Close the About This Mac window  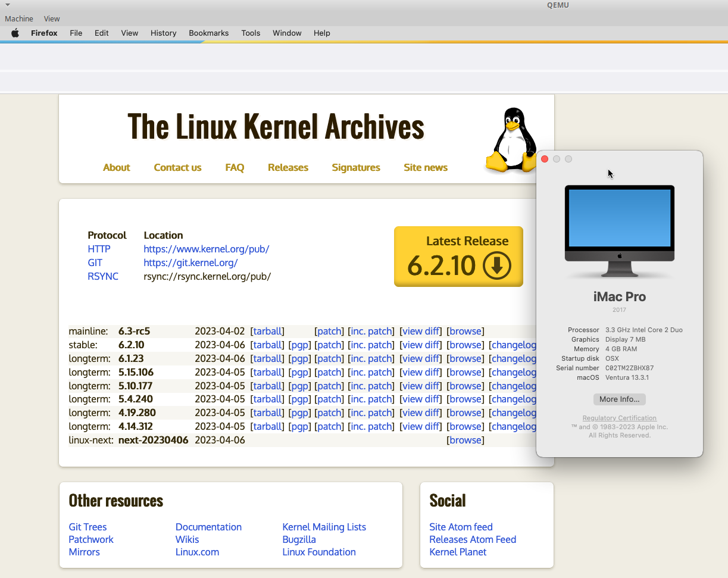(x=545, y=159)
